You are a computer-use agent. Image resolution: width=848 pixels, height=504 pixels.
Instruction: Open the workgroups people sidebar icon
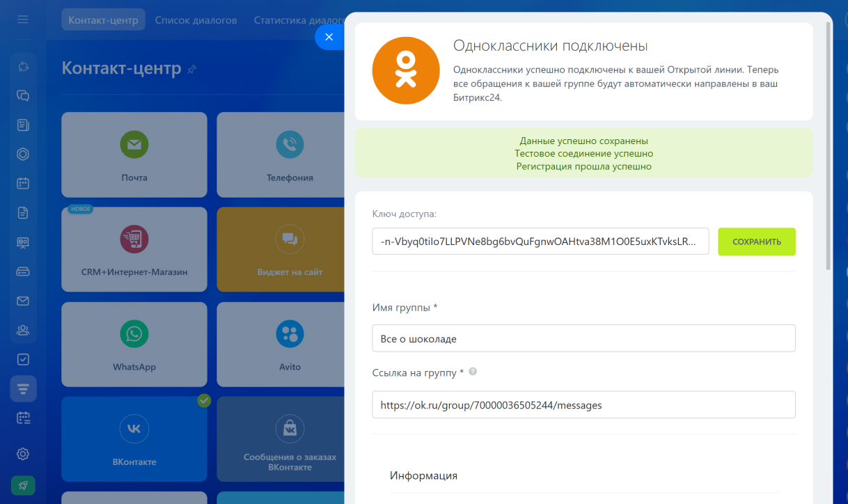(x=23, y=330)
